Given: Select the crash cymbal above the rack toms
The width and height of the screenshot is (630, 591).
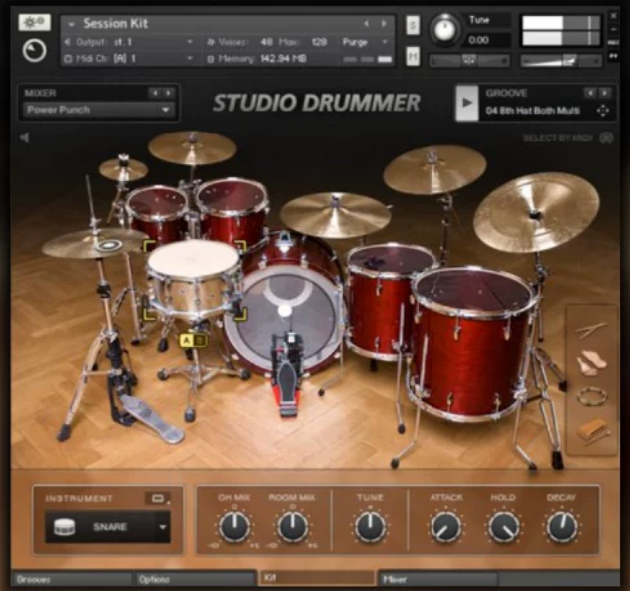Looking at the screenshot, I should tap(192, 147).
